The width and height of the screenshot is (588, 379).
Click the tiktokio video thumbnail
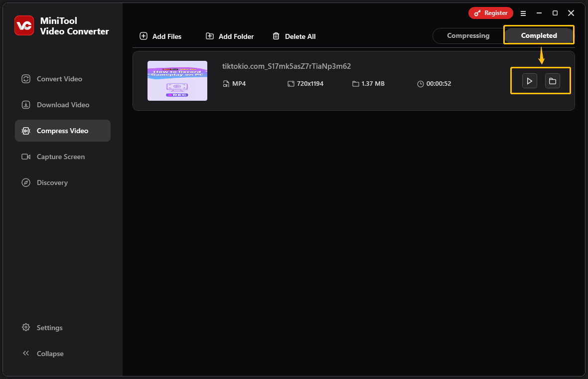[177, 81]
